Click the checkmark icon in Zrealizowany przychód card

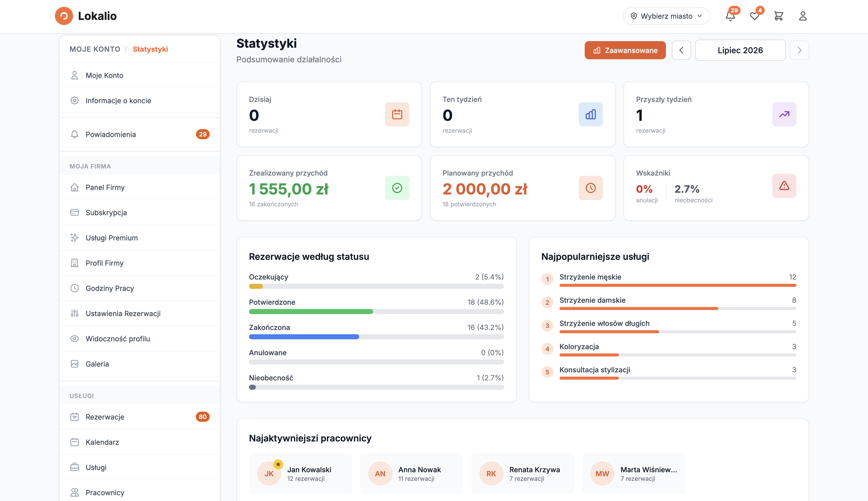tap(397, 188)
